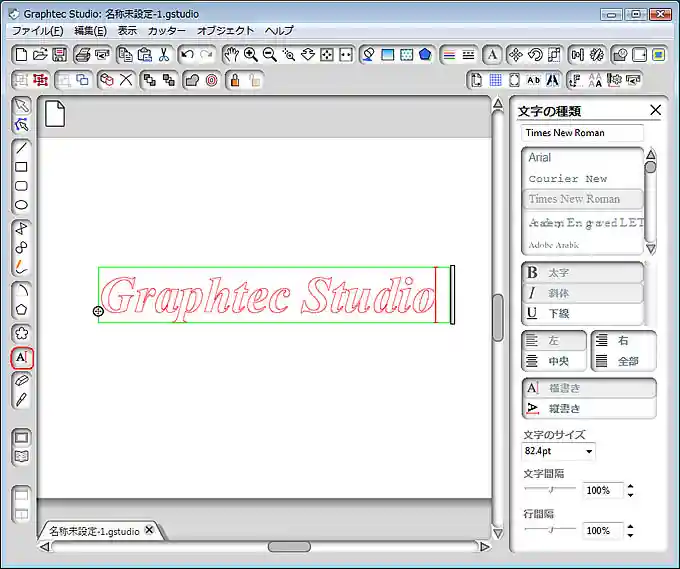The width and height of the screenshot is (680, 569).
Task: Select the Knife tool
Action: click(21, 399)
